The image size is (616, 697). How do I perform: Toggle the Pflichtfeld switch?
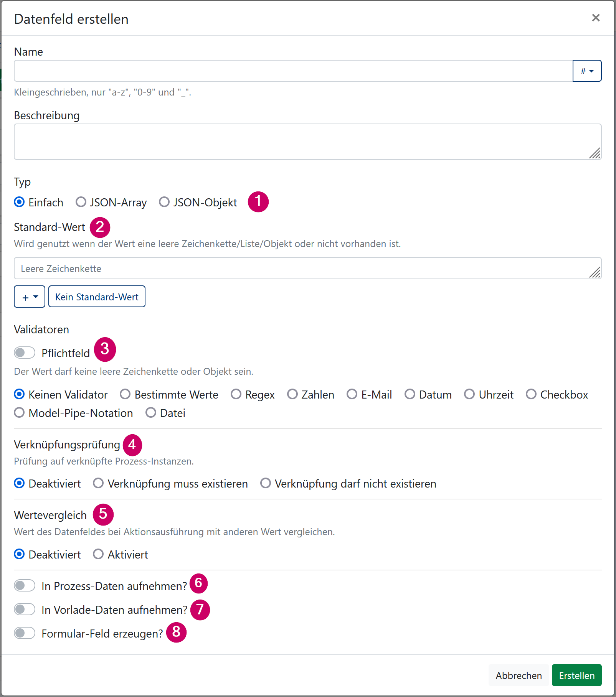(x=25, y=353)
